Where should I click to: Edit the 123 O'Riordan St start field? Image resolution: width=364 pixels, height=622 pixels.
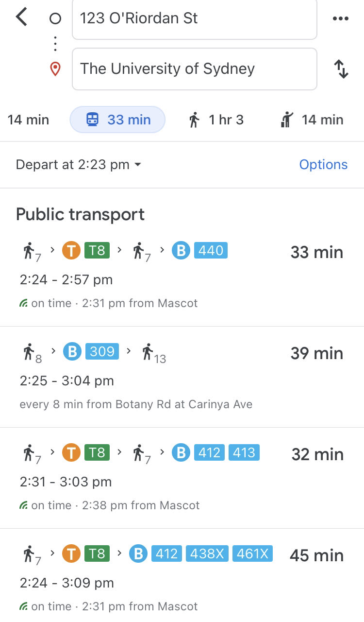tap(195, 18)
